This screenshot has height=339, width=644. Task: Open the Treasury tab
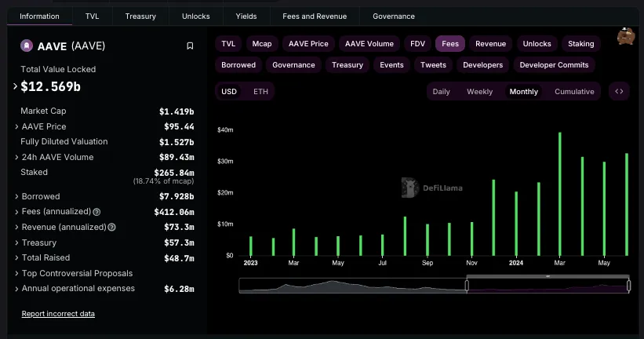pos(140,16)
